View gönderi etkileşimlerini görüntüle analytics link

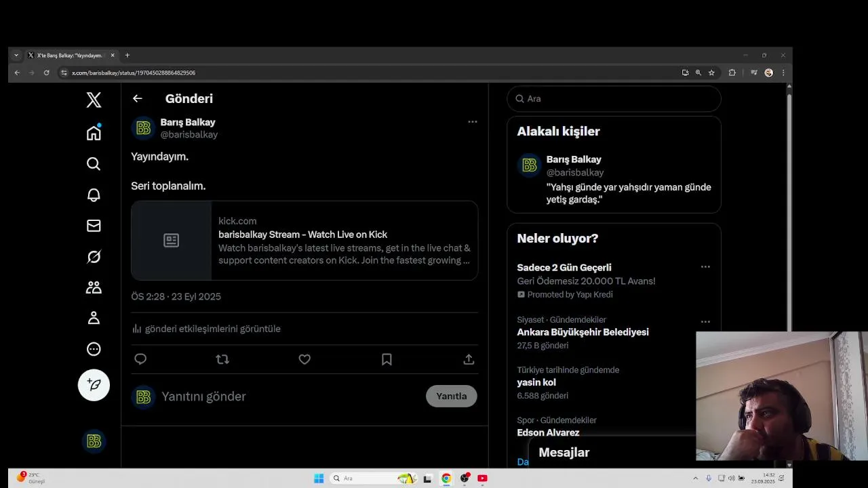206,329
